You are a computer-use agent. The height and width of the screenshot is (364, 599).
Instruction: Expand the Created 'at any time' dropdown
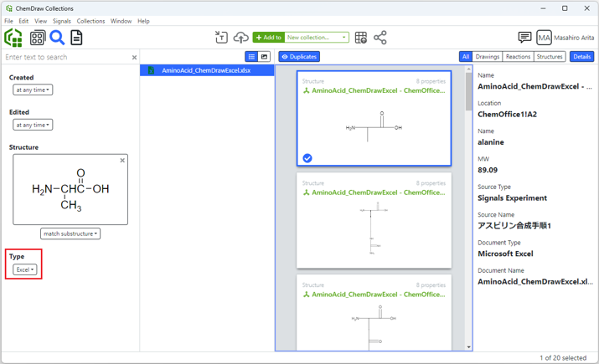pyautogui.click(x=33, y=90)
